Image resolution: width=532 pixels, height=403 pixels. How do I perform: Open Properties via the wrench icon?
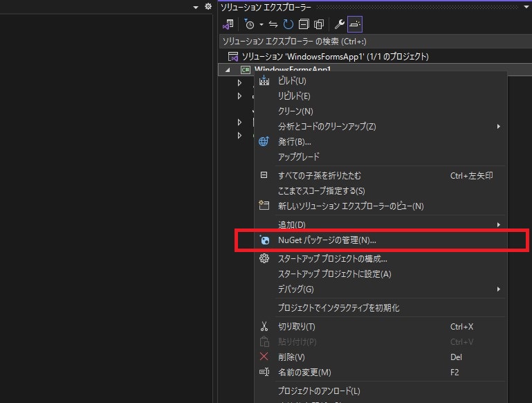339,24
